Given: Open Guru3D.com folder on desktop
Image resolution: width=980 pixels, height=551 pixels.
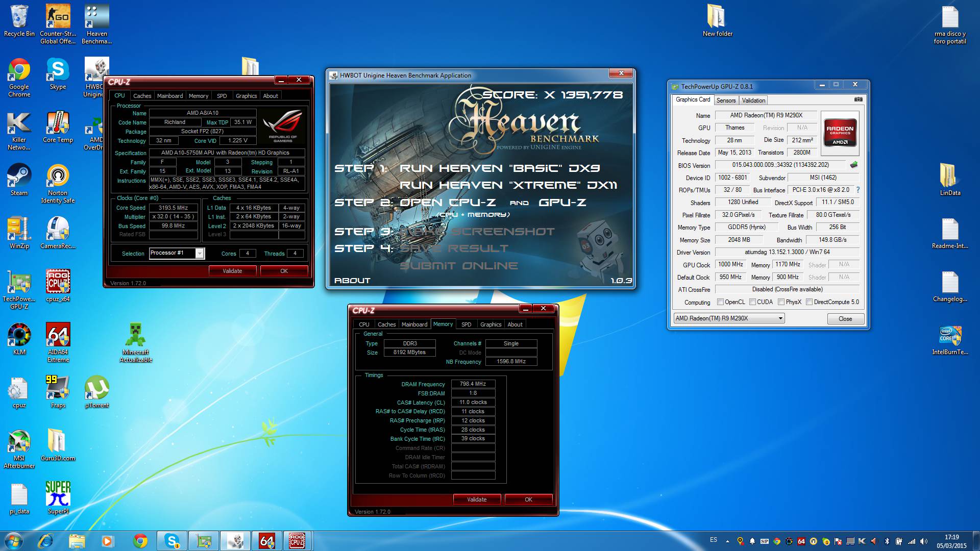Looking at the screenshot, I should [58, 445].
